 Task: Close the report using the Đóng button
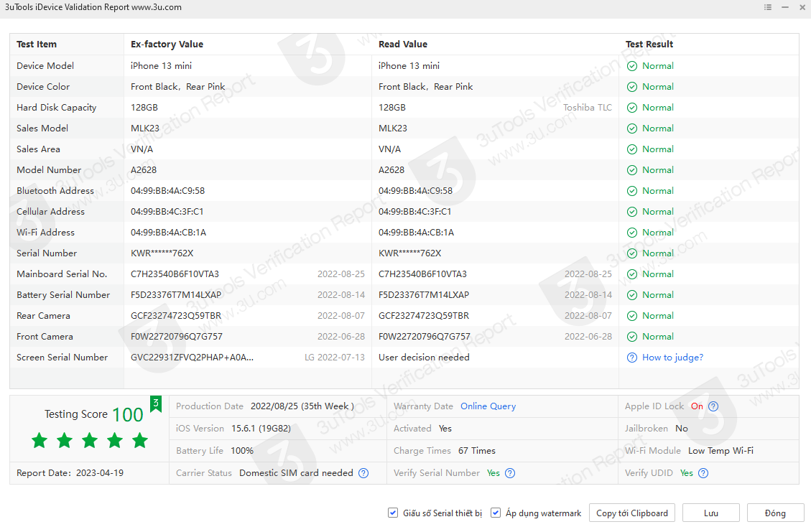[x=775, y=513]
